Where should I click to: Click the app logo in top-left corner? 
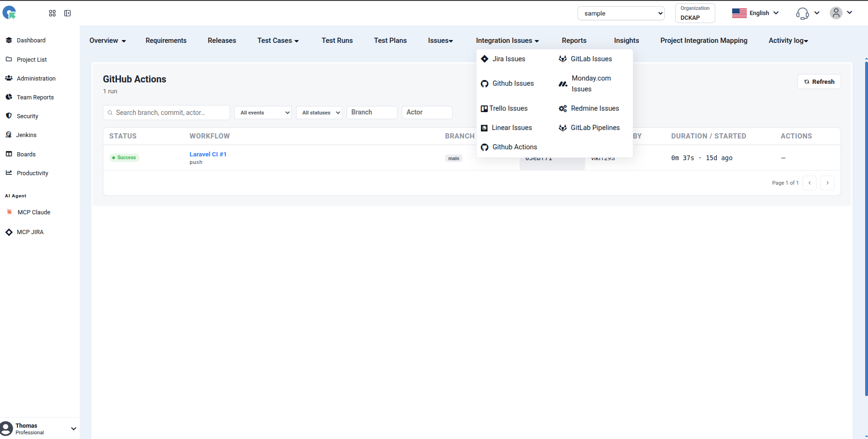coord(9,13)
